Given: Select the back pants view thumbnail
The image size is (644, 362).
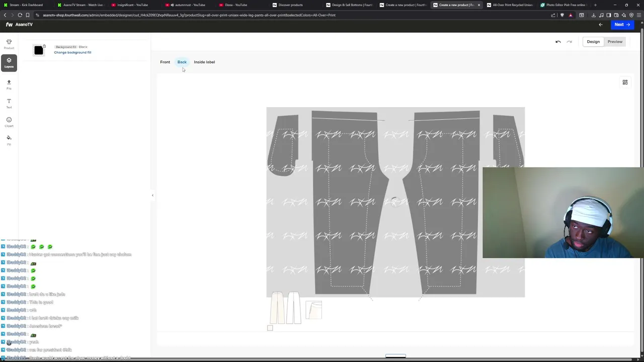Looking at the screenshot, I should [293, 308].
